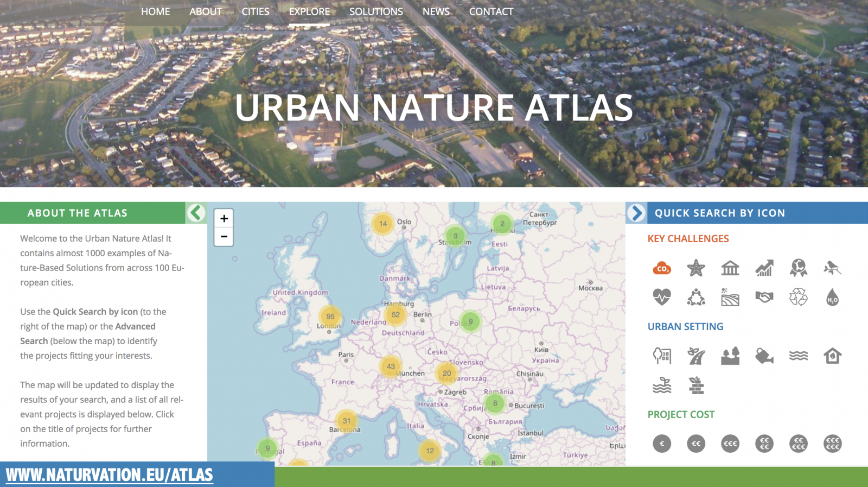Viewport: 868px width, 487px height.
Task: Choose the house with leaf icon
Action: [x=832, y=356]
